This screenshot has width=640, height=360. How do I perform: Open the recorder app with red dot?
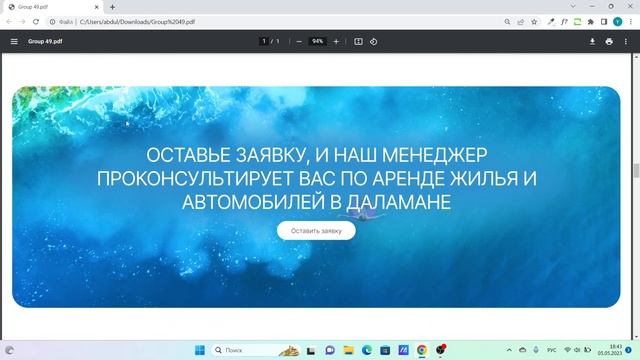(x=440, y=350)
